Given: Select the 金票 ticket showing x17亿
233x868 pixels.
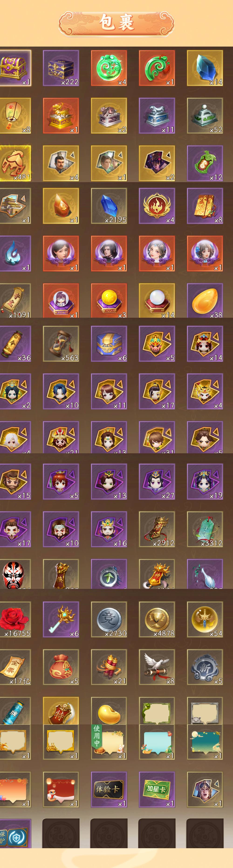Looking at the screenshot, I should [15, 667].
